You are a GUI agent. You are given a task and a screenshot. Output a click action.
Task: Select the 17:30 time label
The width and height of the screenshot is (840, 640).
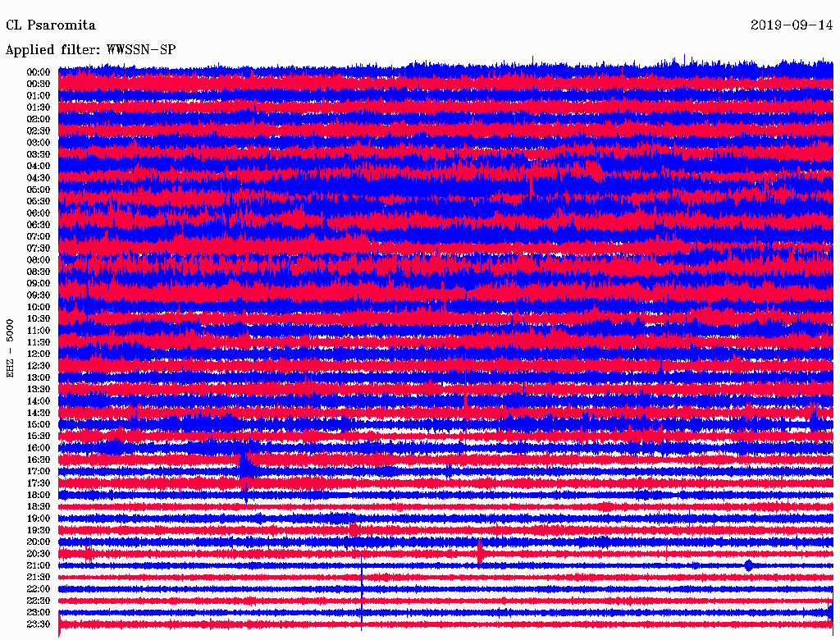coord(39,483)
